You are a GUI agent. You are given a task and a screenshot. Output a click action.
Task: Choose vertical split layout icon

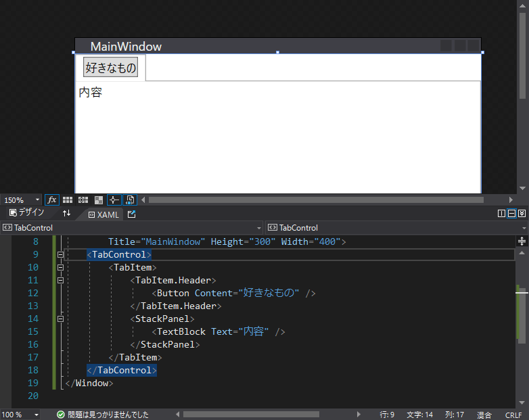(501, 214)
